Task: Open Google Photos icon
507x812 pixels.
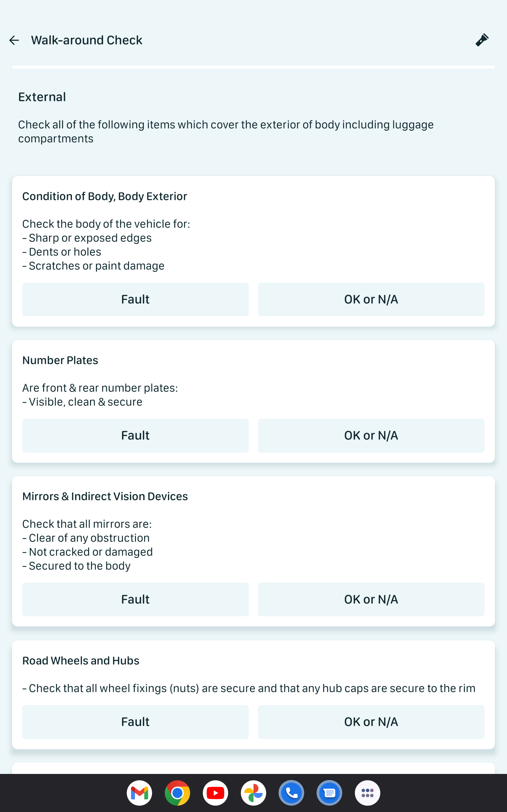Action: point(253,793)
